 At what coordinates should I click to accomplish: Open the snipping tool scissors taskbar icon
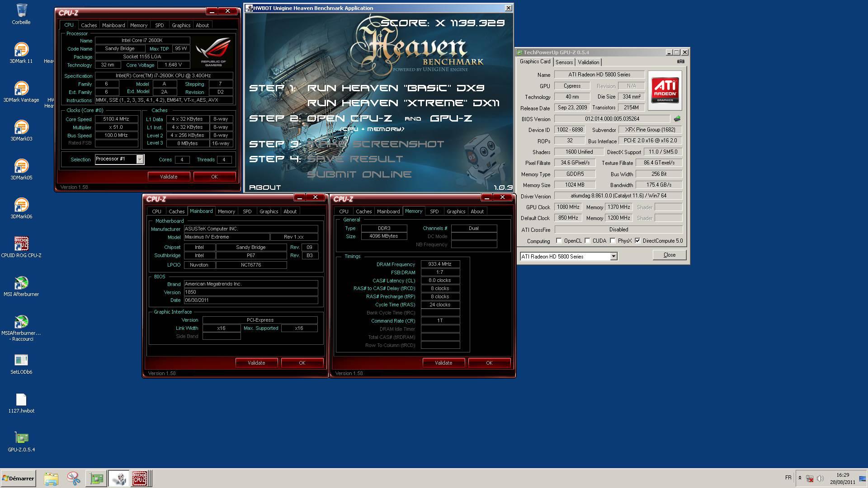[73, 479]
